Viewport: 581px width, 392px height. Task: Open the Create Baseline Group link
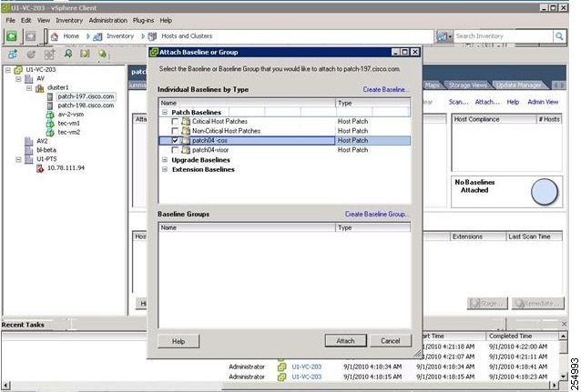tap(377, 214)
